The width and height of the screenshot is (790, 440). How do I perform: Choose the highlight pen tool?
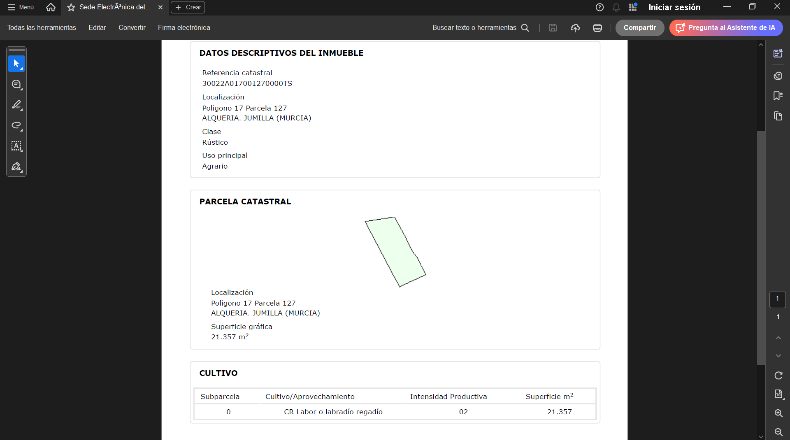point(17,105)
